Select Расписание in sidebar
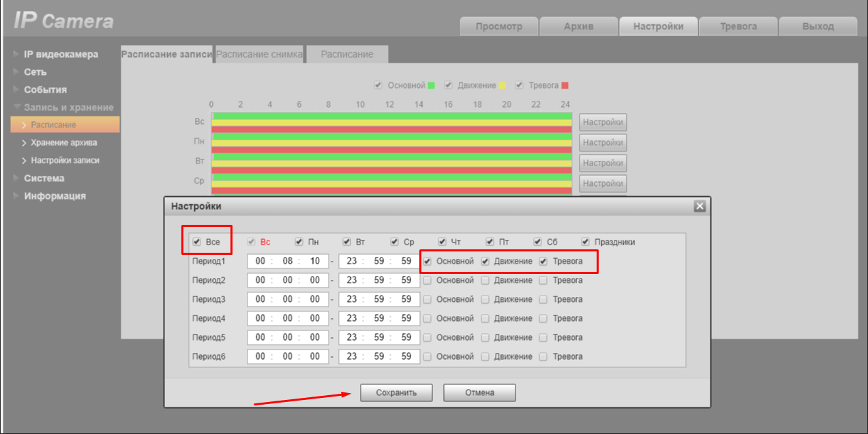This screenshot has height=434, width=868. tap(65, 125)
